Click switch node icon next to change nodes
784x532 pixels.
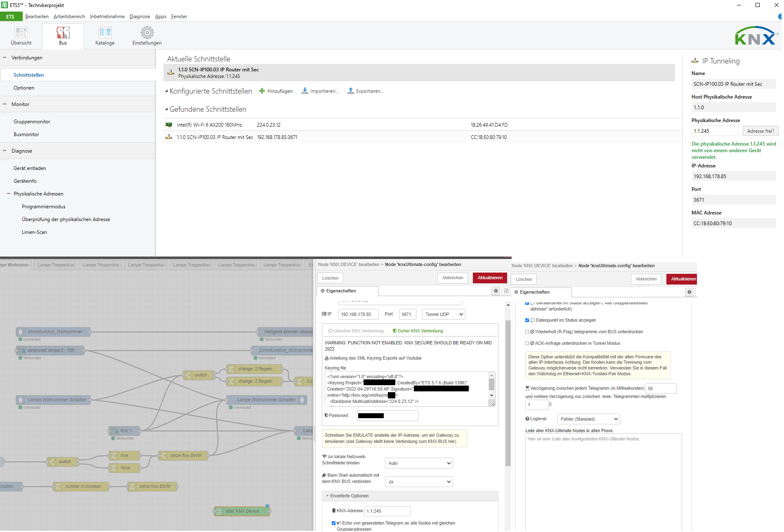tap(187, 375)
